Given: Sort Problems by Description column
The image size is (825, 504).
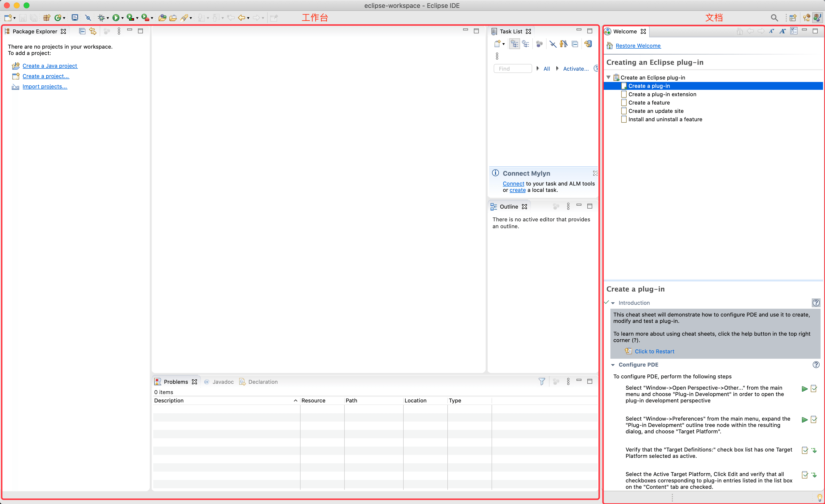Looking at the screenshot, I should pyautogui.click(x=226, y=401).
